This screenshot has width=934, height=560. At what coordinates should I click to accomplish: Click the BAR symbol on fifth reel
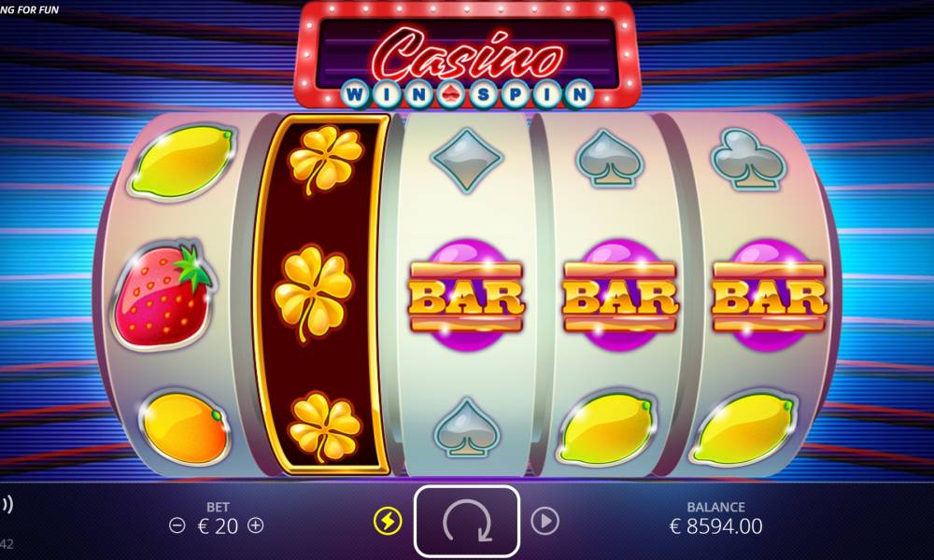click(770, 295)
